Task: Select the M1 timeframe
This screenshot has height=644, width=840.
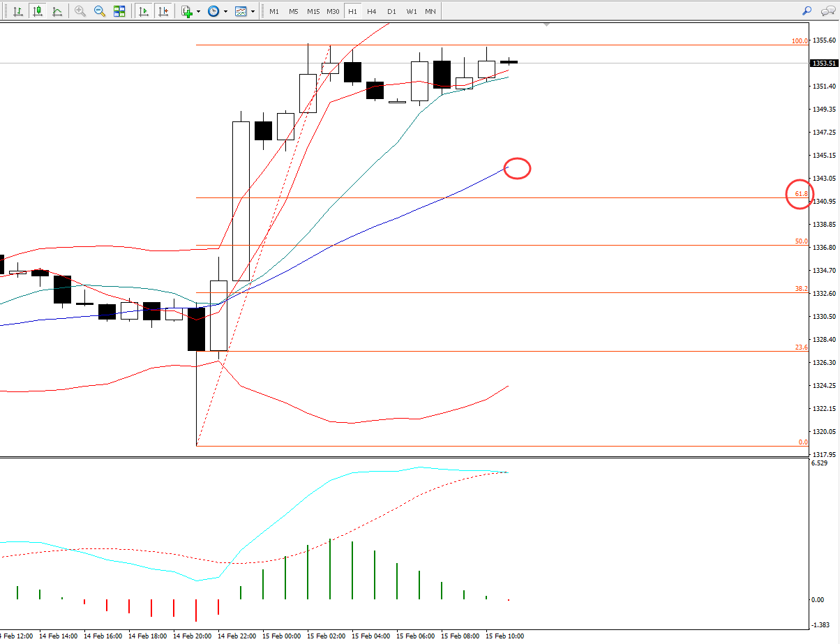Action: (274, 12)
